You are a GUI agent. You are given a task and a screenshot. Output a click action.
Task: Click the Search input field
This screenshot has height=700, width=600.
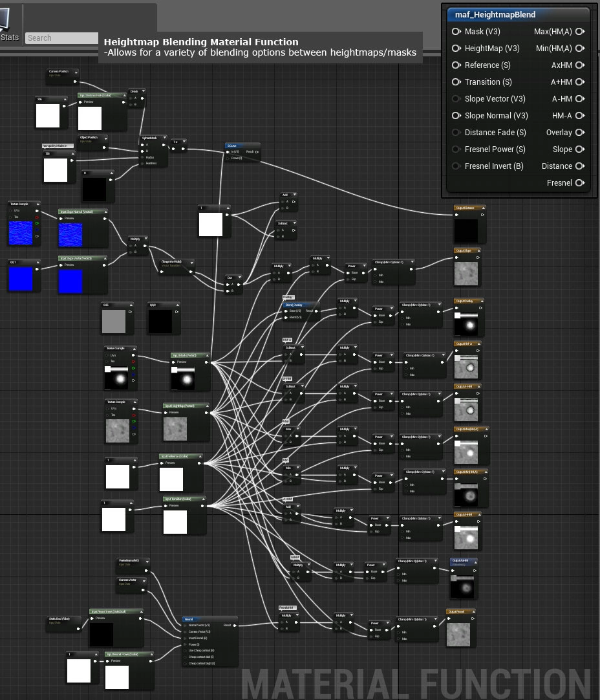tap(61, 38)
